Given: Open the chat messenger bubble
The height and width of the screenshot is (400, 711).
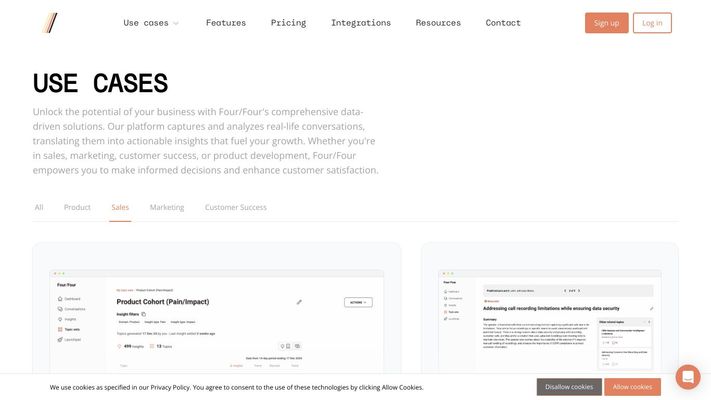Looking at the screenshot, I should [x=688, y=377].
